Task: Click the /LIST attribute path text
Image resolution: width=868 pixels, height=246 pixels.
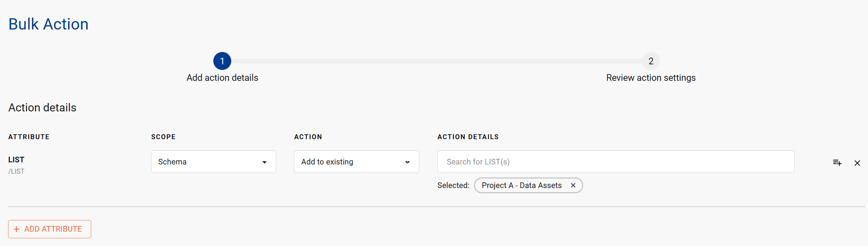Action: pyautogui.click(x=16, y=171)
